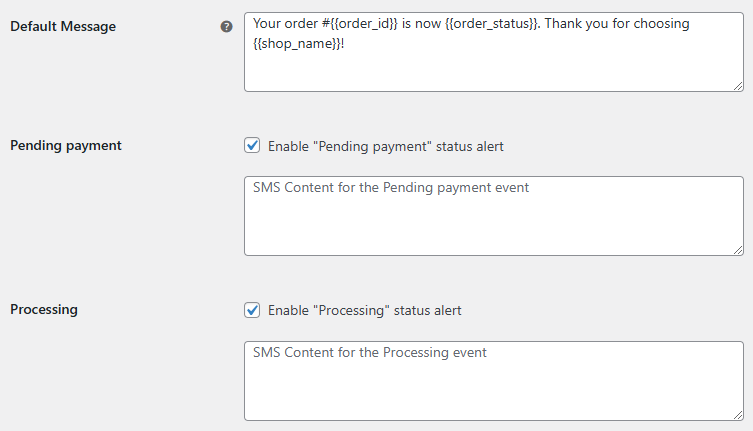Click the Default Message help question-mark icon

pyautogui.click(x=226, y=26)
